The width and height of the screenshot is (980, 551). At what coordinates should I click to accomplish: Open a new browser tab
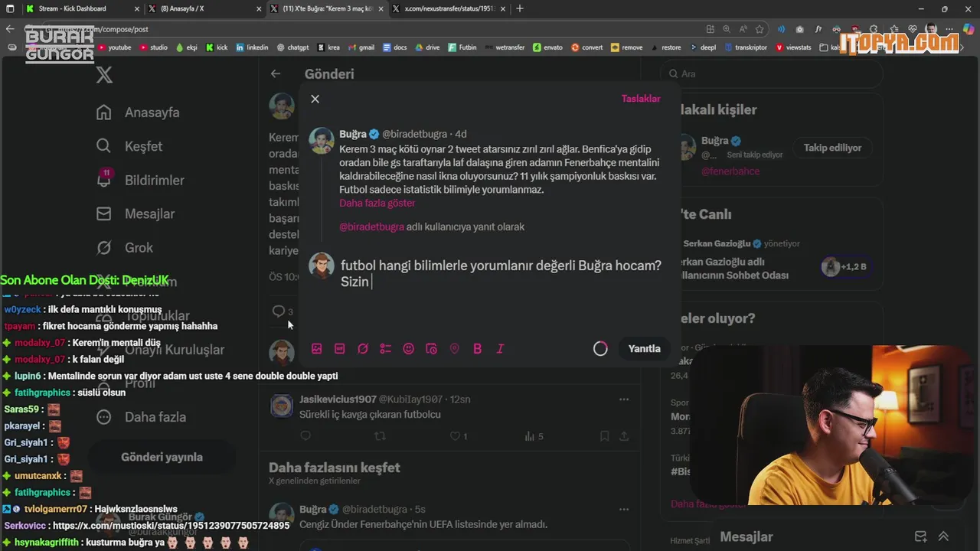(520, 8)
